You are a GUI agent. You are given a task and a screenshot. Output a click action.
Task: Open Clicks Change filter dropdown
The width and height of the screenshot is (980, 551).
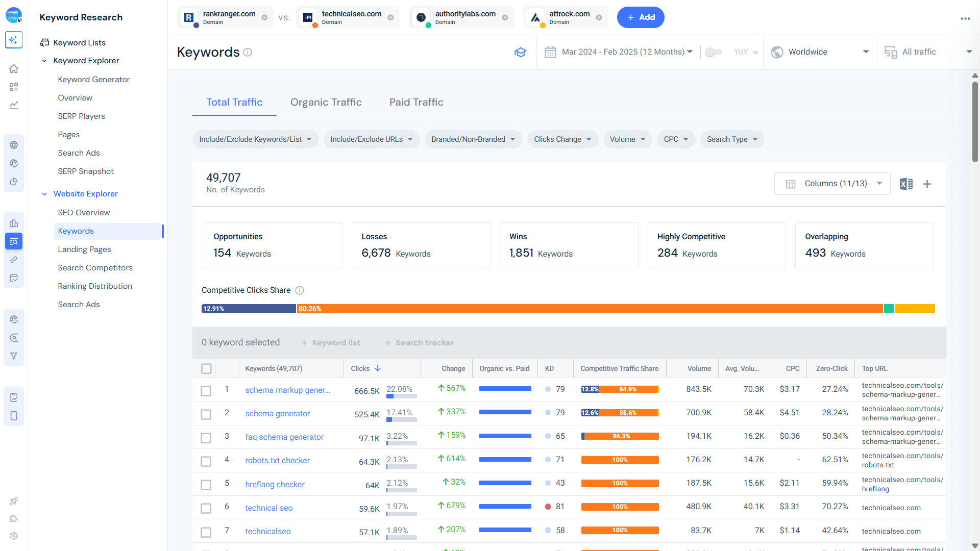point(562,139)
